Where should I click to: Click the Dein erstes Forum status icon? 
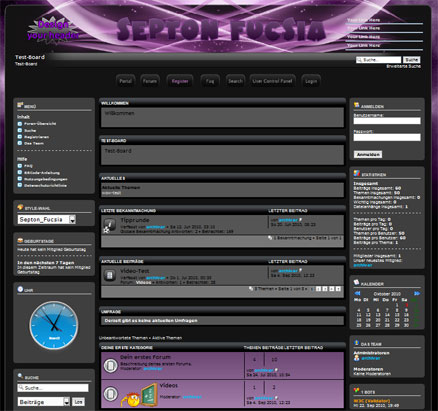tap(110, 366)
